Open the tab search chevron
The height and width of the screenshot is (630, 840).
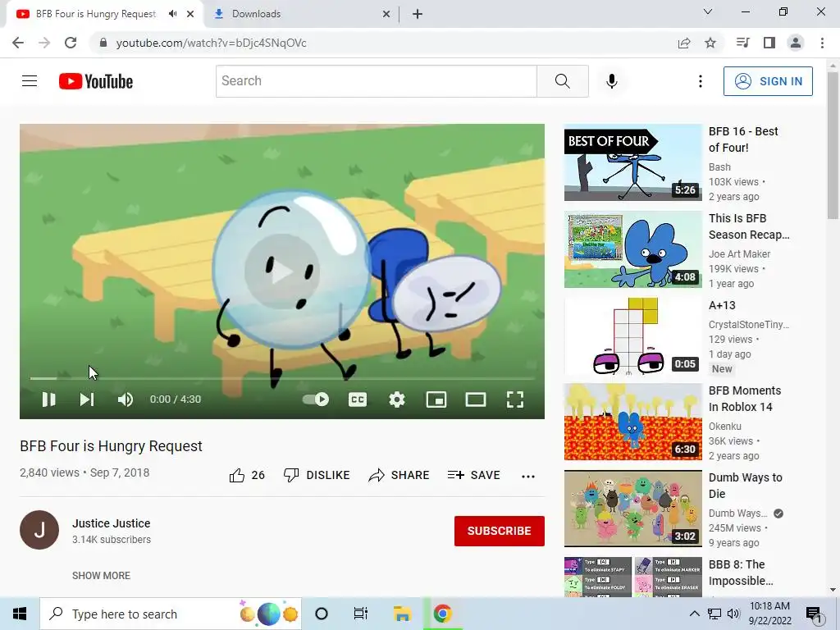click(708, 11)
